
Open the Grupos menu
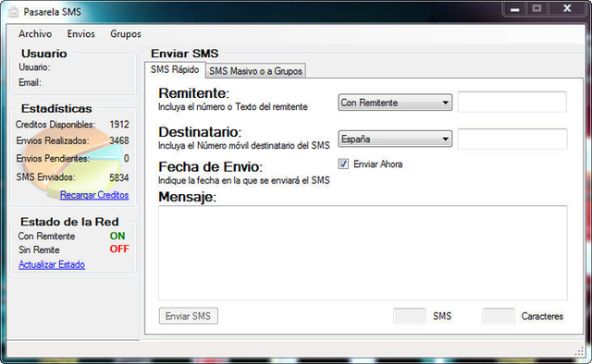126,34
